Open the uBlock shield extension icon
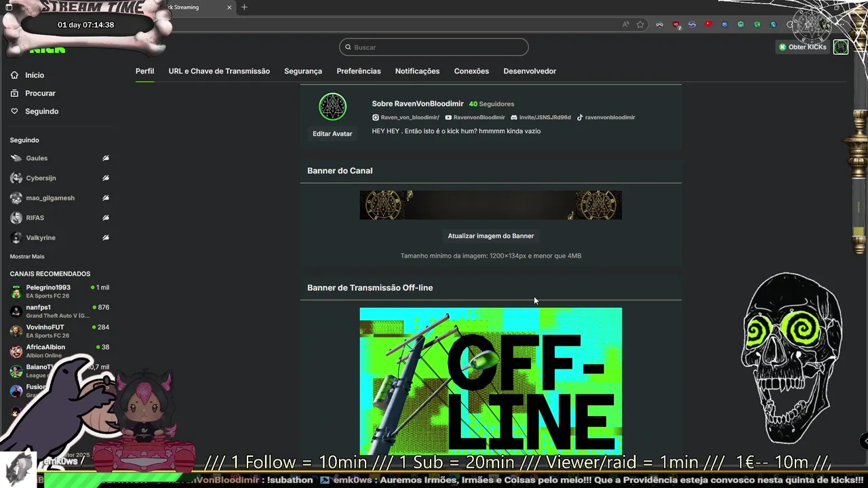The width and height of the screenshot is (868, 488). pyautogui.click(x=675, y=24)
